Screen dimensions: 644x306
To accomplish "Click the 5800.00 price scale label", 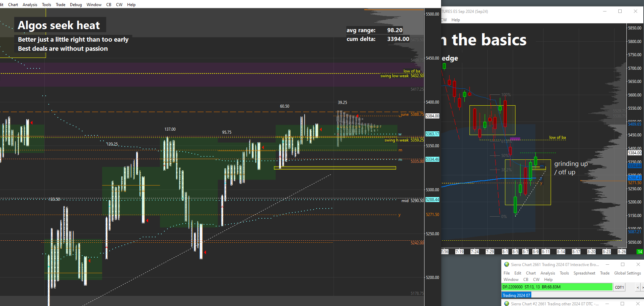I will (635, 42).
